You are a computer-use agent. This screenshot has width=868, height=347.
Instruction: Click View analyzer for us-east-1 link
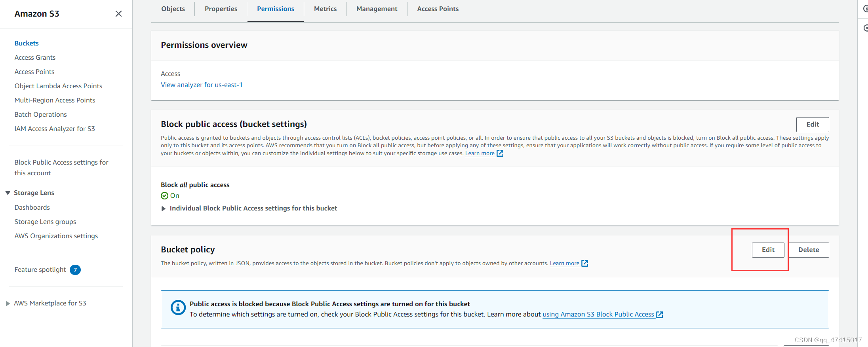pyautogui.click(x=202, y=85)
